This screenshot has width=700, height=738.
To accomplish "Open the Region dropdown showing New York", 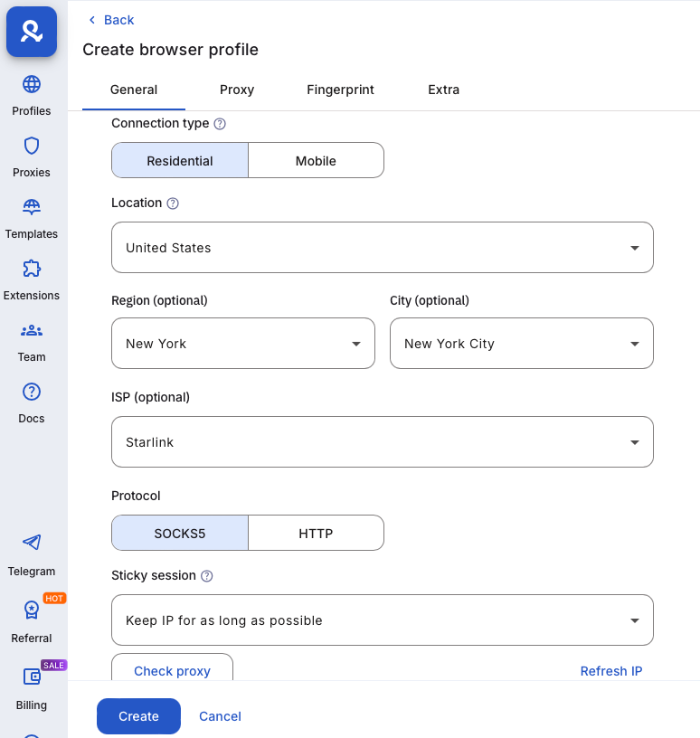I will coord(242,344).
